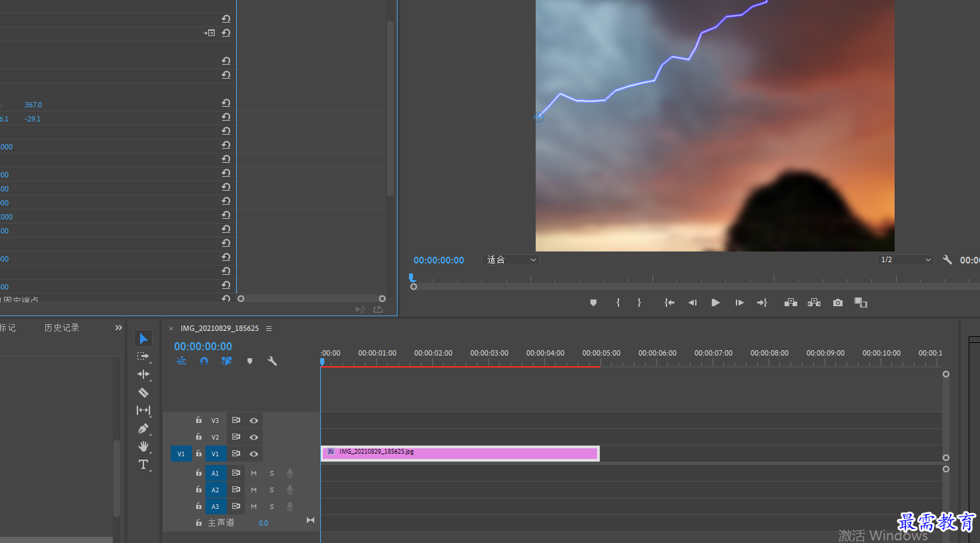Select the Slip tool

143,410
